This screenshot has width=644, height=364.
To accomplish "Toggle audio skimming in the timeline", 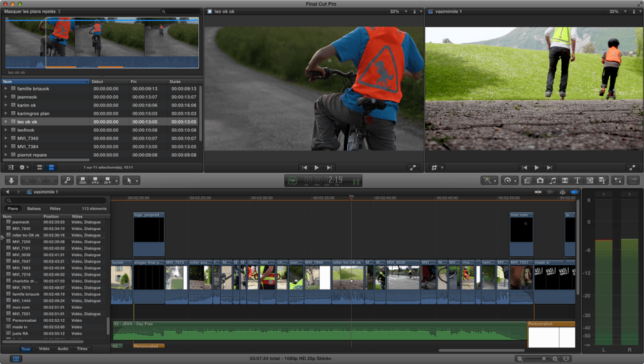I will (550, 192).
